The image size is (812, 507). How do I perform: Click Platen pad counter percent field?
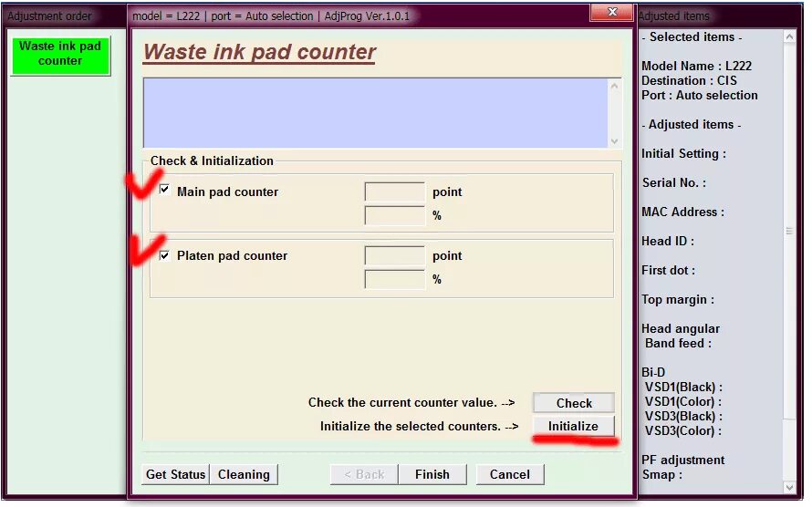click(x=395, y=279)
